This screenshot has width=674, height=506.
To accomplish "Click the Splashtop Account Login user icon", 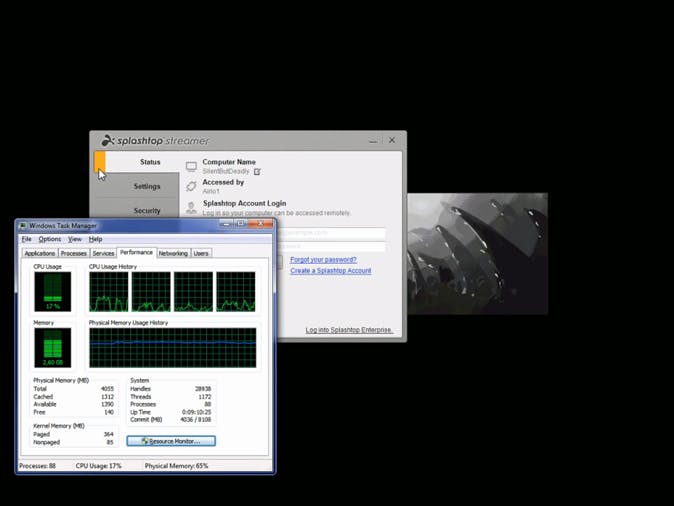I will click(191, 208).
